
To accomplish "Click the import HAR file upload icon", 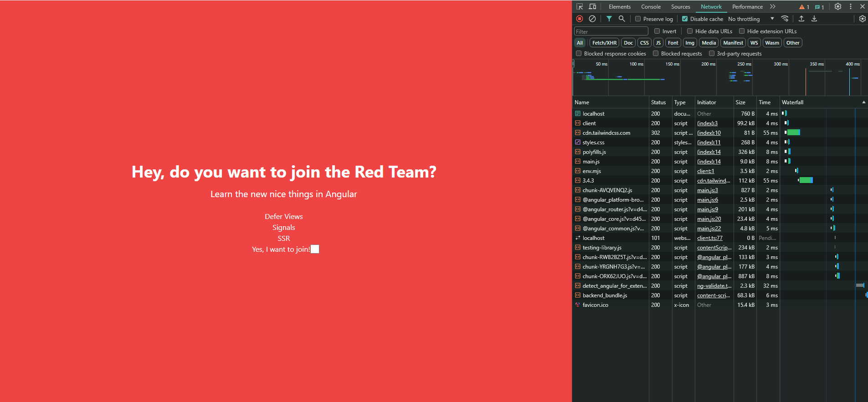I will (x=801, y=19).
